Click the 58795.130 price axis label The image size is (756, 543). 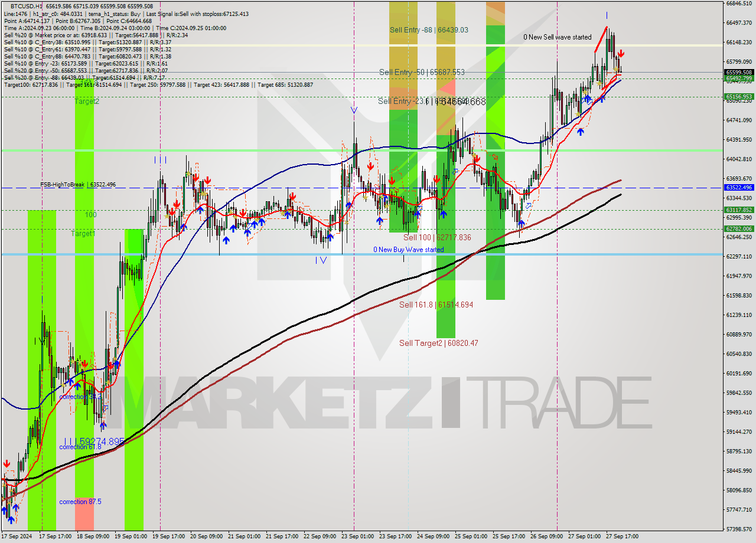[x=739, y=451]
